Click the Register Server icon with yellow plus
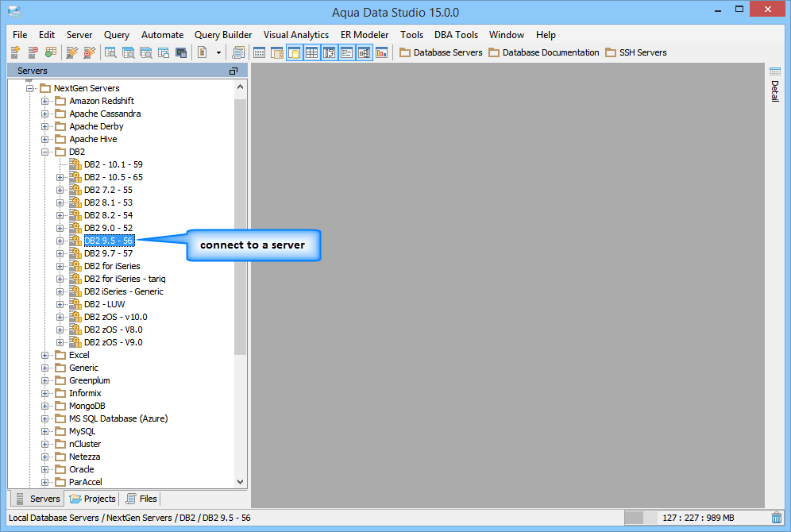 pyautogui.click(x=15, y=52)
